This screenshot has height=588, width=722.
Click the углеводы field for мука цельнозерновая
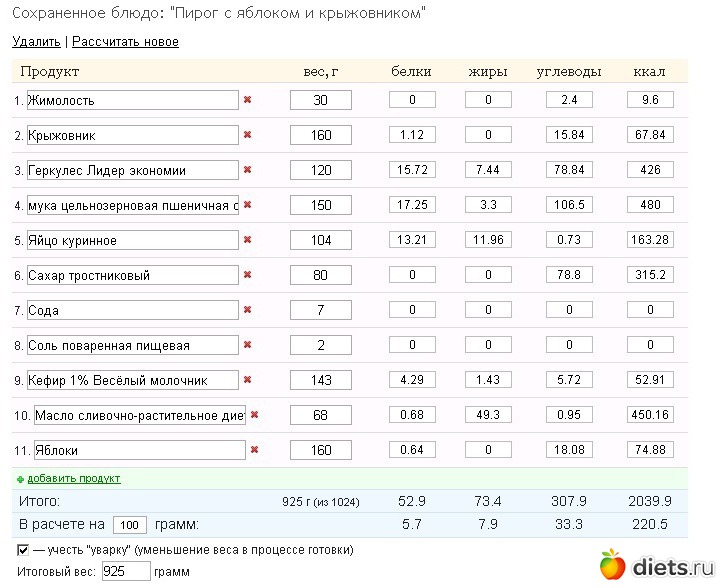pos(569,205)
